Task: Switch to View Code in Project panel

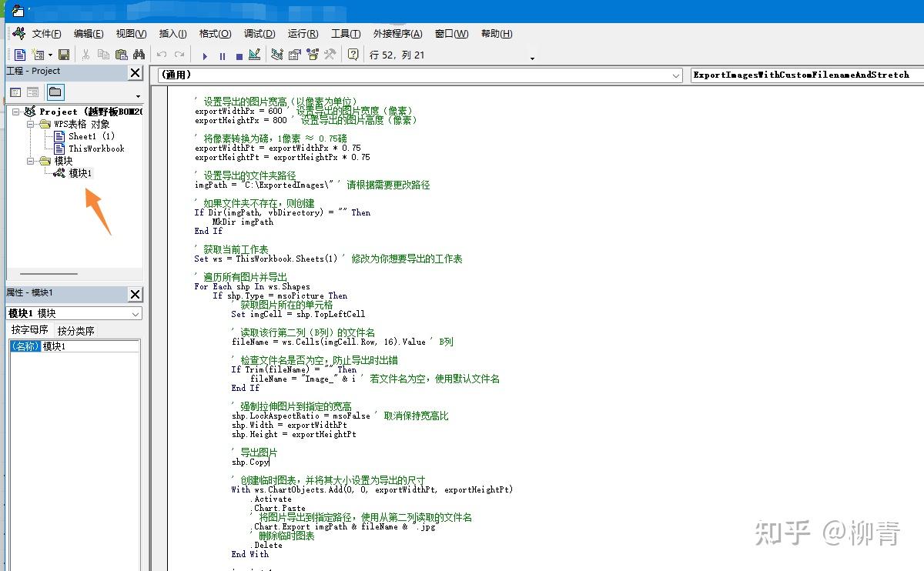Action: 16,92
